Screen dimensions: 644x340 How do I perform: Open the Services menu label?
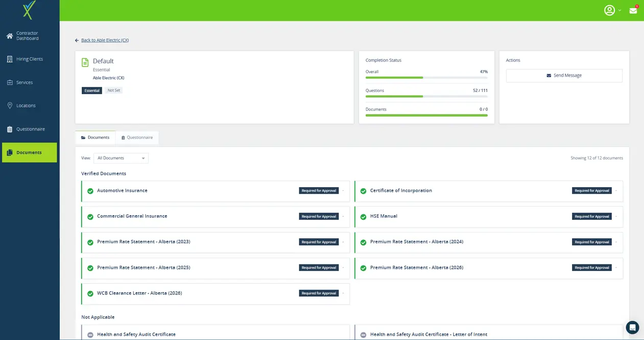click(x=25, y=82)
